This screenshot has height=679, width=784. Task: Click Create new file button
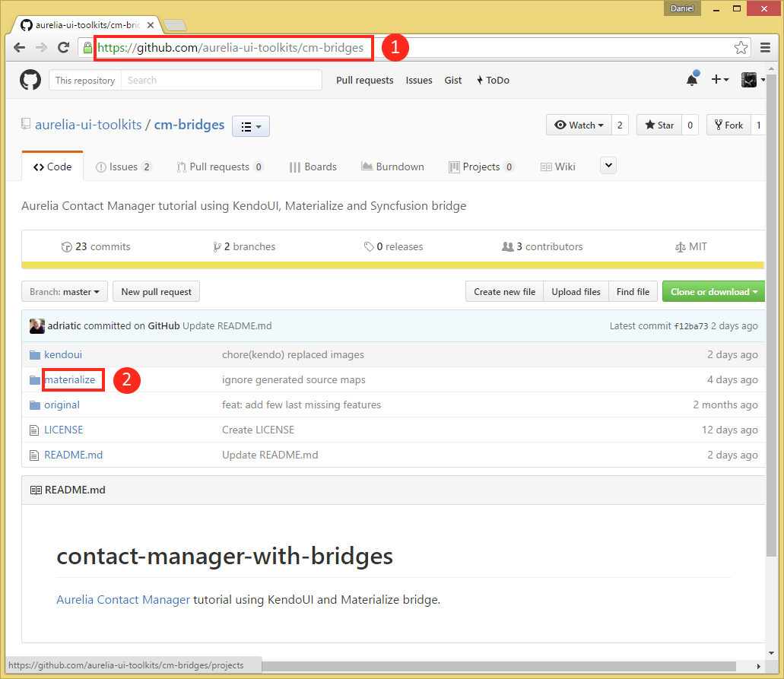click(504, 291)
